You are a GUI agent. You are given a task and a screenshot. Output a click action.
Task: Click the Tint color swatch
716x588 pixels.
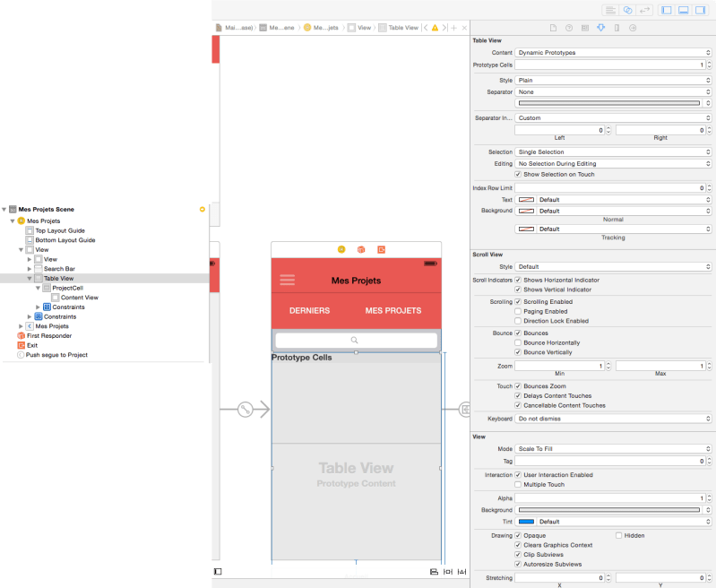pyautogui.click(x=527, y=522)
